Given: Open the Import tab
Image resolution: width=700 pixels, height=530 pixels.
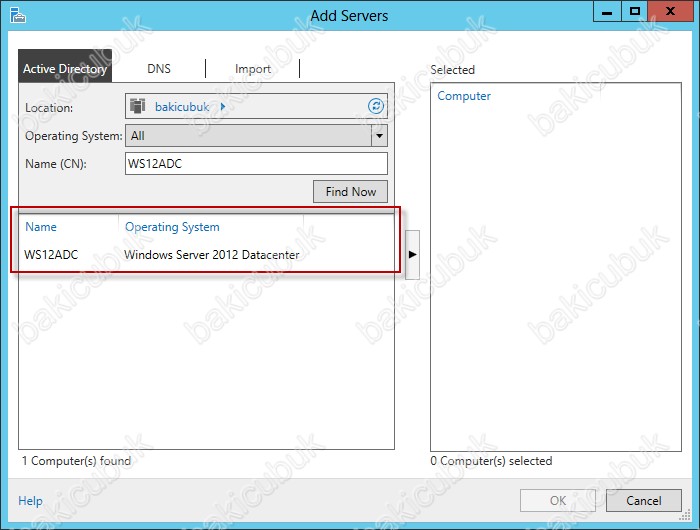Looking at the screenshot, I should coord(253,69).
